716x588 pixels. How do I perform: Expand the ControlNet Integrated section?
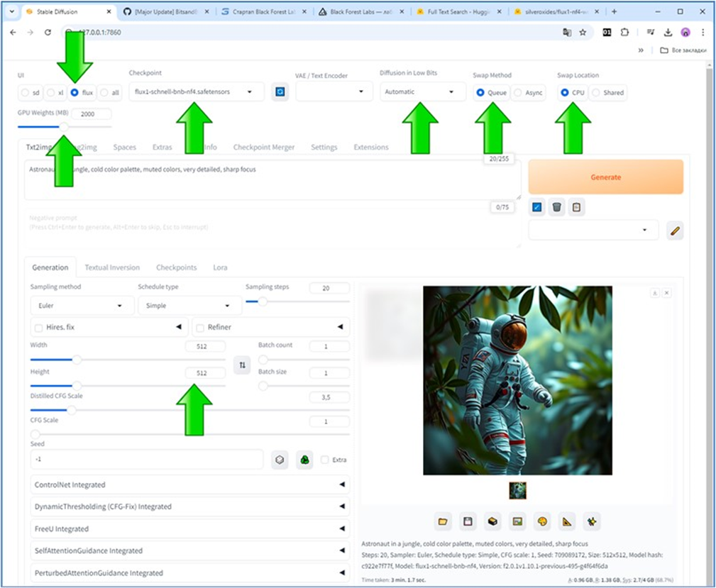189,485
